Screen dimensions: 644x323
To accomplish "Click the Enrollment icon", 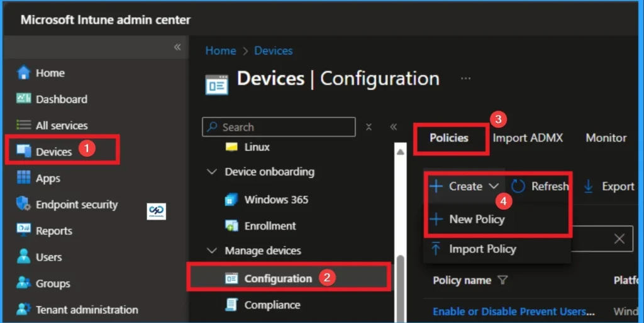I will click(231, 225).
